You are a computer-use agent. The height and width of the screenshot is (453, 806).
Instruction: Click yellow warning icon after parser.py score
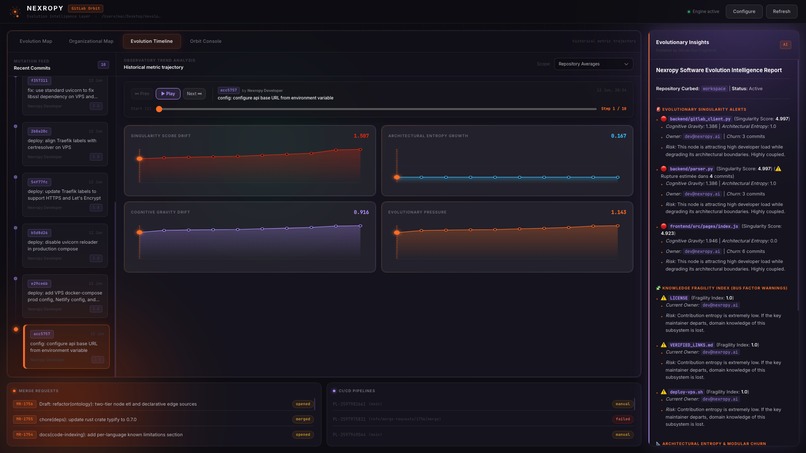pos(778,169)
